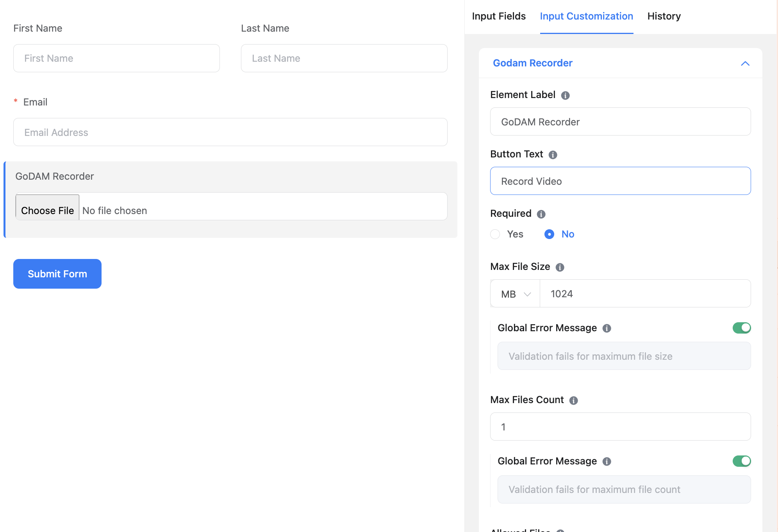Open the History tab
The height and width of the screenshot is (532, 778).
[664, 16]
